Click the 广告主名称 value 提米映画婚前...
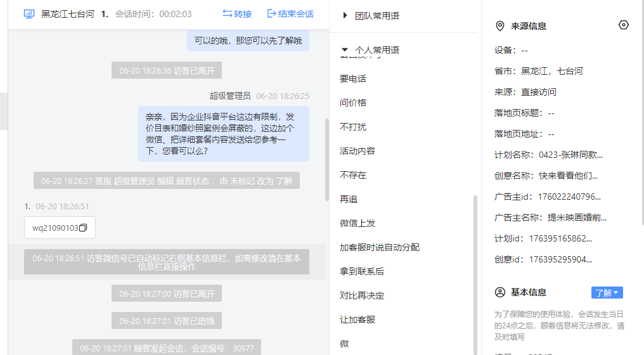Viewport: 644px width, 355px height. [x=577, y=218]
